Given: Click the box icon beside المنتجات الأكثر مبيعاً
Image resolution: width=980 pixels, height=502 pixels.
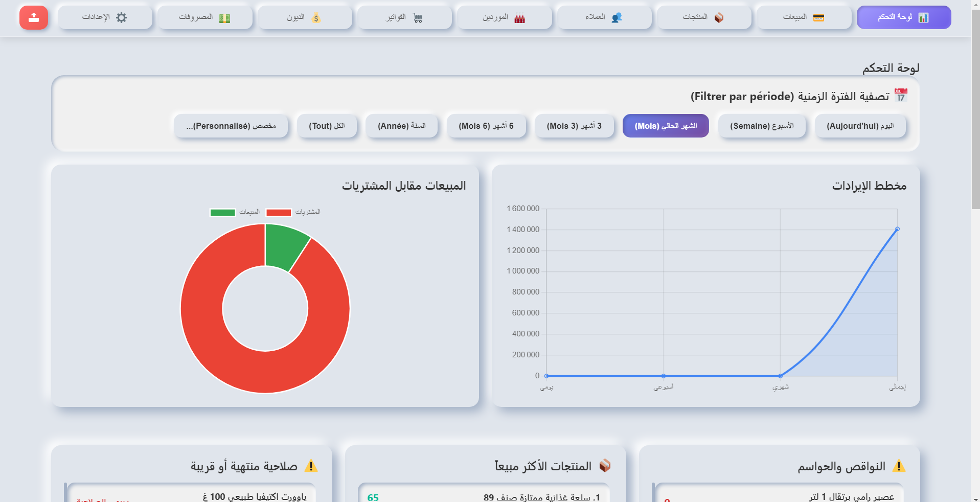Looking at the screenshot, I should tap(605, 465).
